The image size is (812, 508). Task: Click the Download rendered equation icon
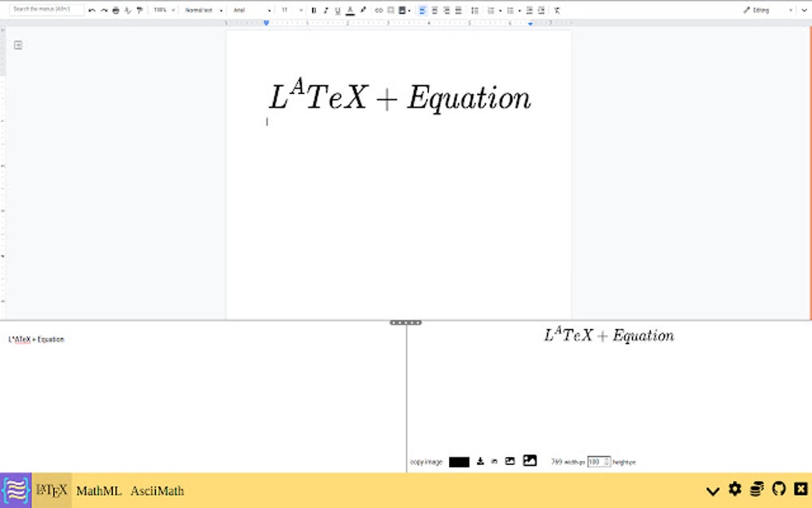tap(481, 461)
